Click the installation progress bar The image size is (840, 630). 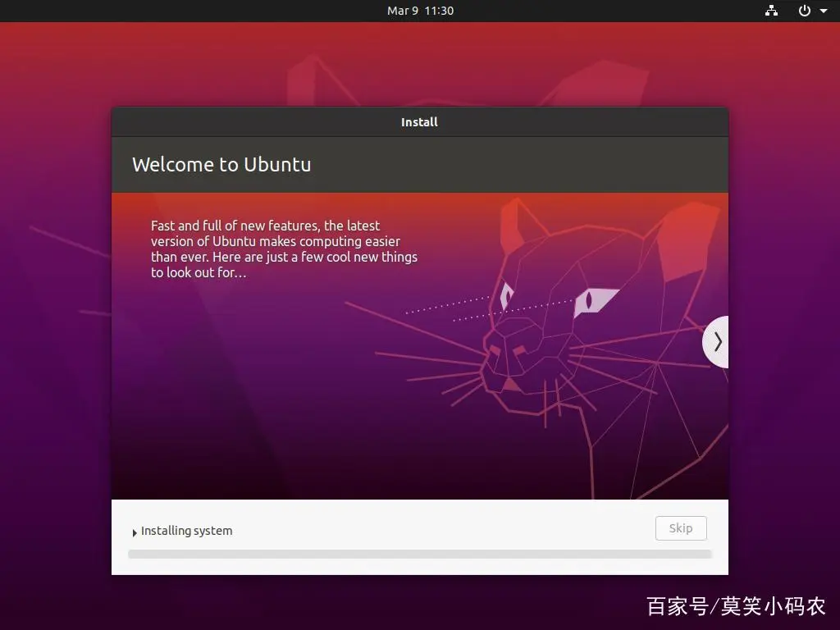(x=420, y=554)
